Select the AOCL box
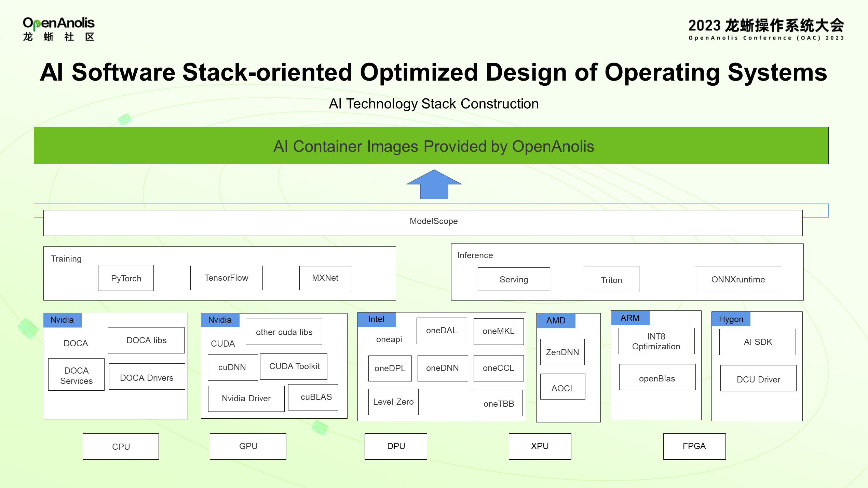The width and height of the screenshot is (868, 488). tap(563, 387)
